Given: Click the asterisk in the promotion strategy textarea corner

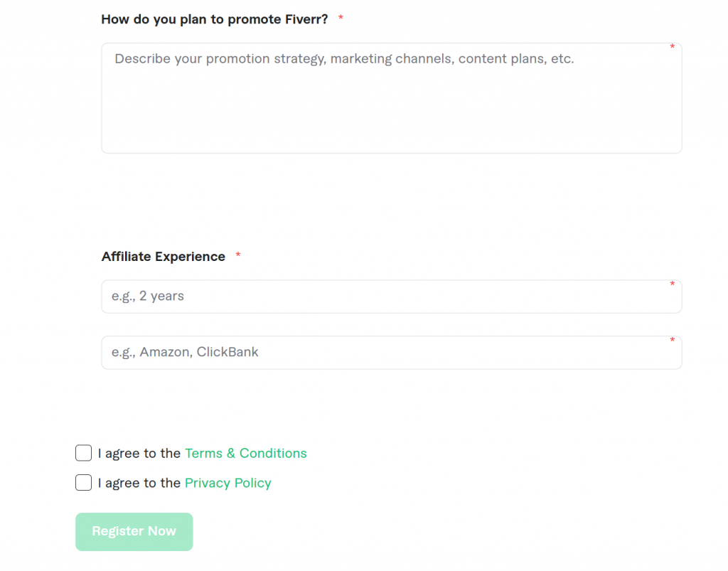Looking at the screenshot, I should [673, 46].
